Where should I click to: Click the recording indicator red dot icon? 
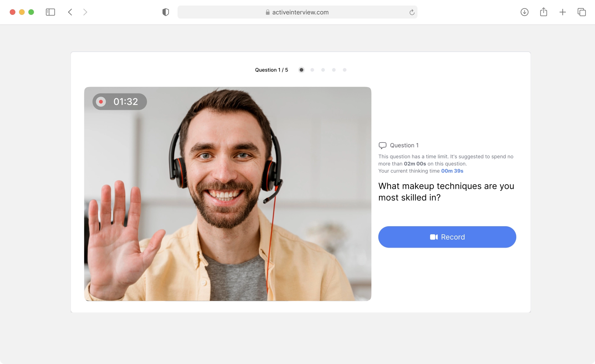point(100,102)
